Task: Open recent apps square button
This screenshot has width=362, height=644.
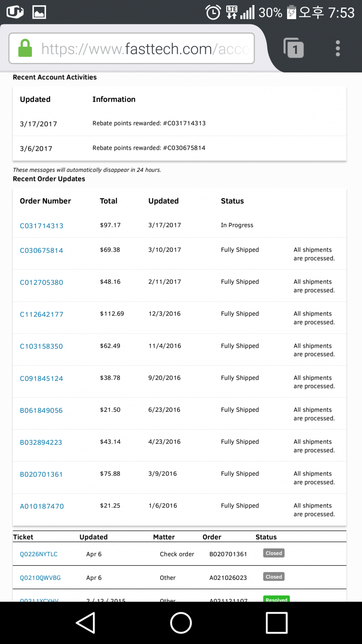Action: [x=276, y=623]
